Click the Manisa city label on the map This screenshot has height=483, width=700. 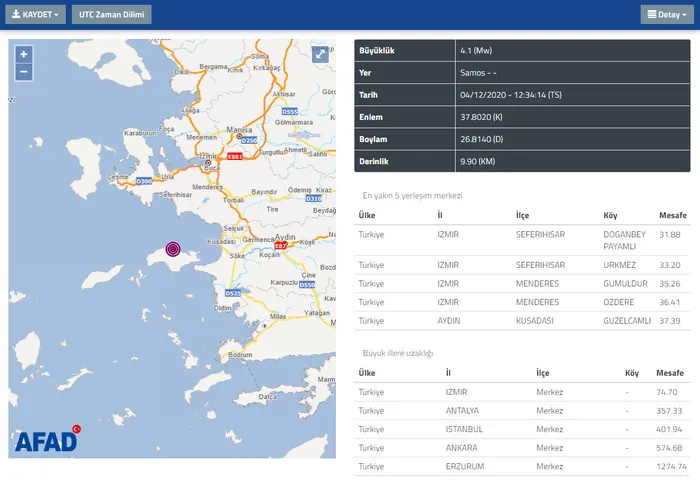click(236, 130)
